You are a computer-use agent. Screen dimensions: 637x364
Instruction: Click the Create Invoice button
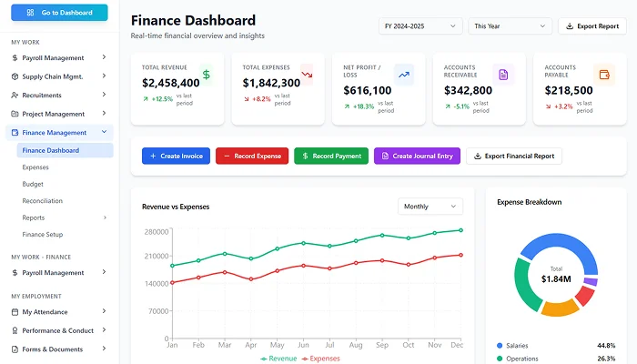(177, 157)
